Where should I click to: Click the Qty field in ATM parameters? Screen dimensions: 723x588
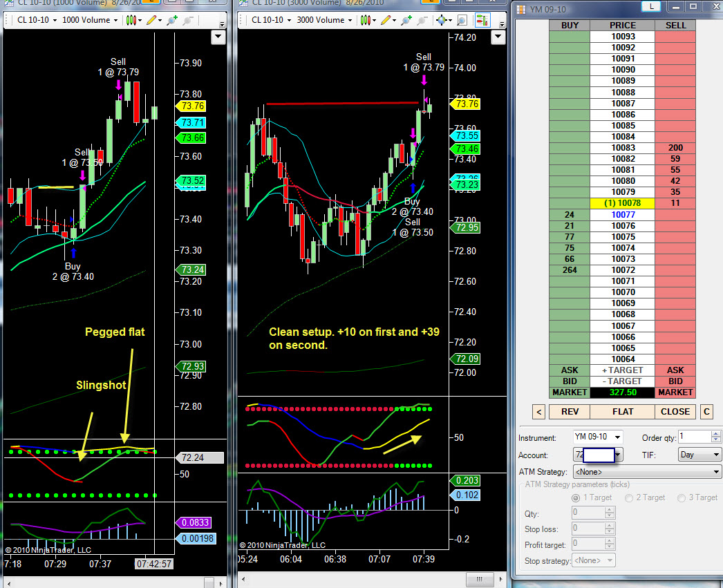click(x=588, y=513)
